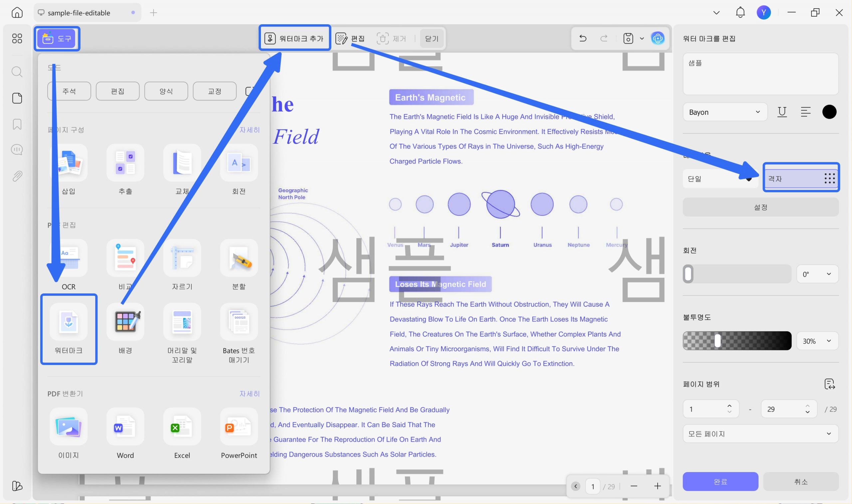The height and width of the screenshot is (504, 852).
Task: Open the 배경 tool
Action: coord(125,329)
